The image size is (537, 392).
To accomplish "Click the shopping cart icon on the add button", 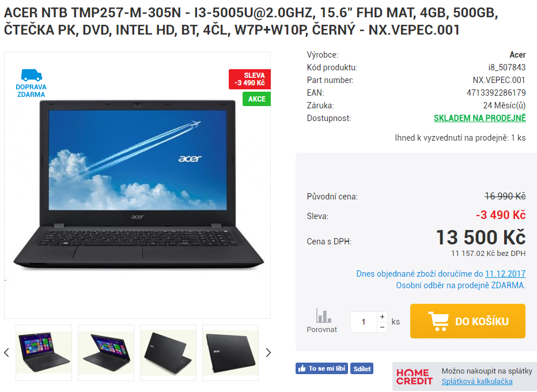I will 438,321.
